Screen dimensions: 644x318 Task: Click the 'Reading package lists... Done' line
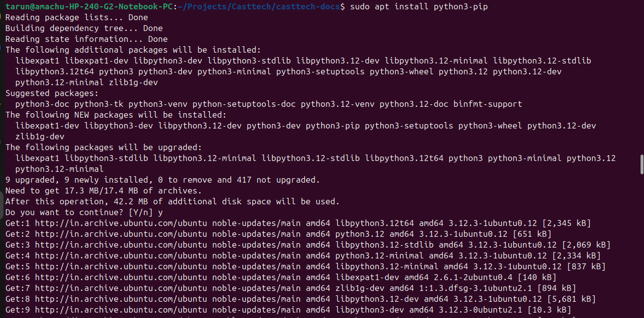pos(76,18)
